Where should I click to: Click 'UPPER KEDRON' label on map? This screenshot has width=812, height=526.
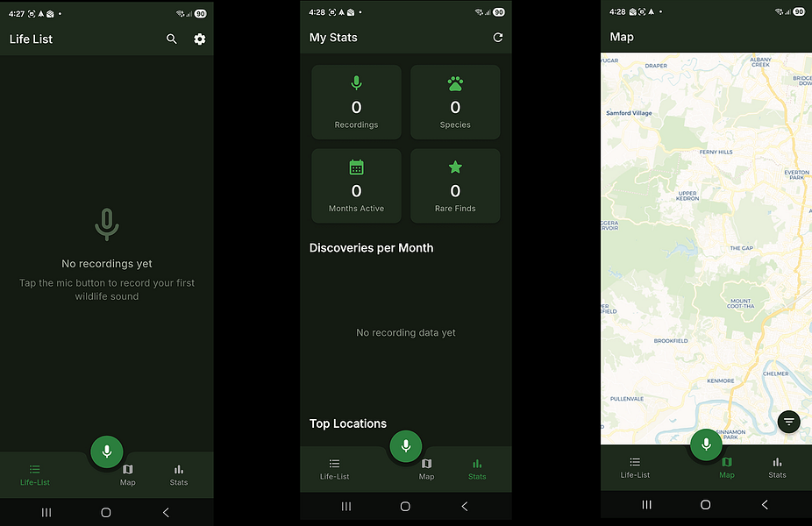(x=687, y=195)
